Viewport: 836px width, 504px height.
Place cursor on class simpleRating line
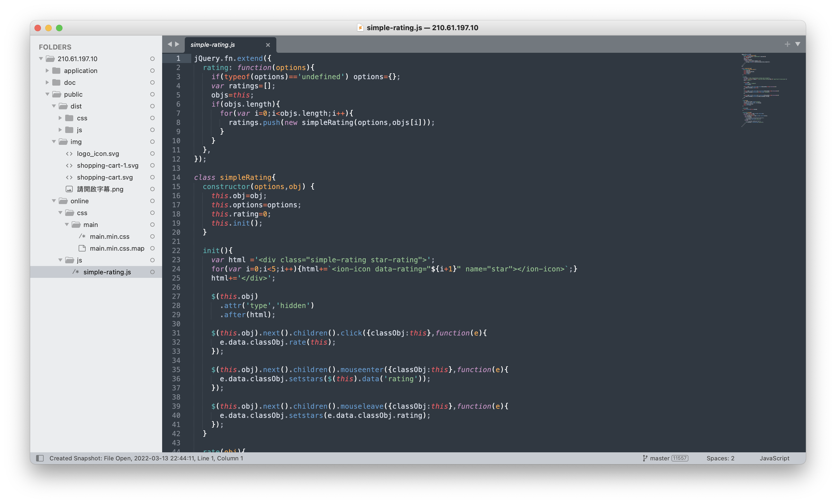235,177
